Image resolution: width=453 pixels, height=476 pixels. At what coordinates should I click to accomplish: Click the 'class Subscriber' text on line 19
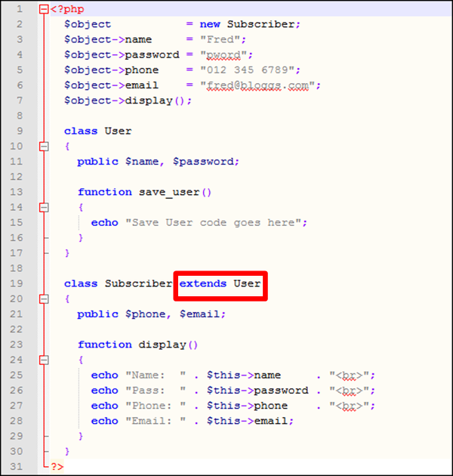(x=118, y=284)
